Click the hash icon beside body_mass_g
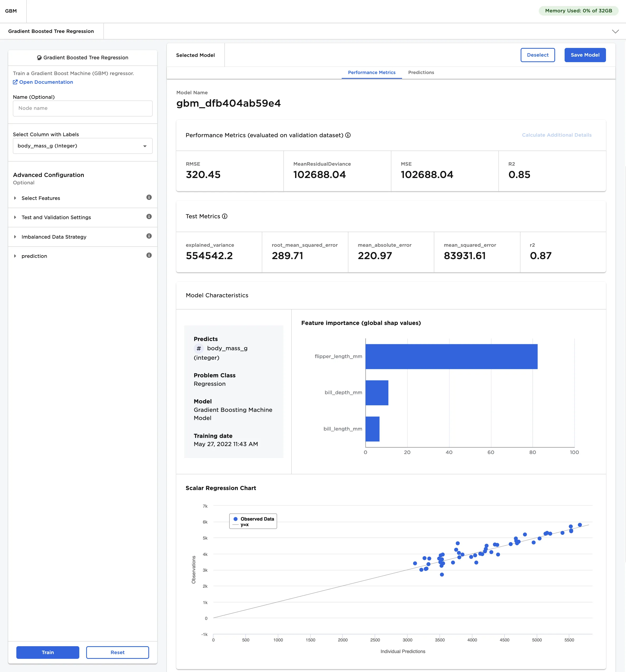The image size is (626, 672). coord(198,348)
